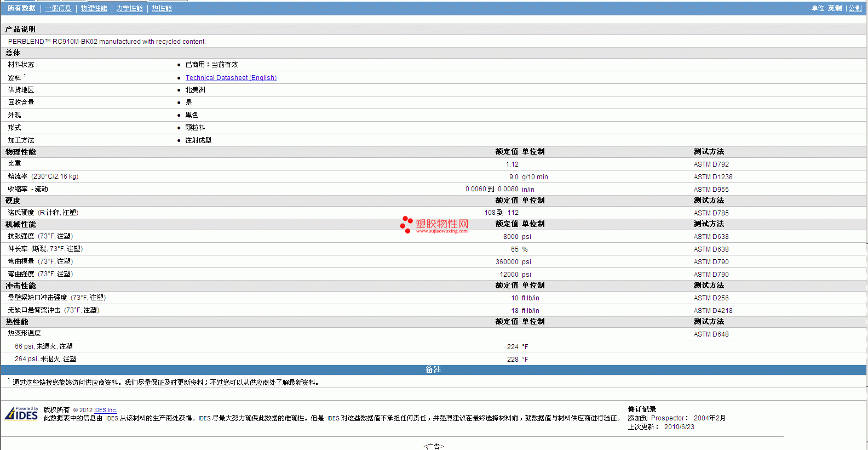This screenshot has height=450, width=868.
Task: Click the 66 psi, 未退火 row
Action: point(43,346)
